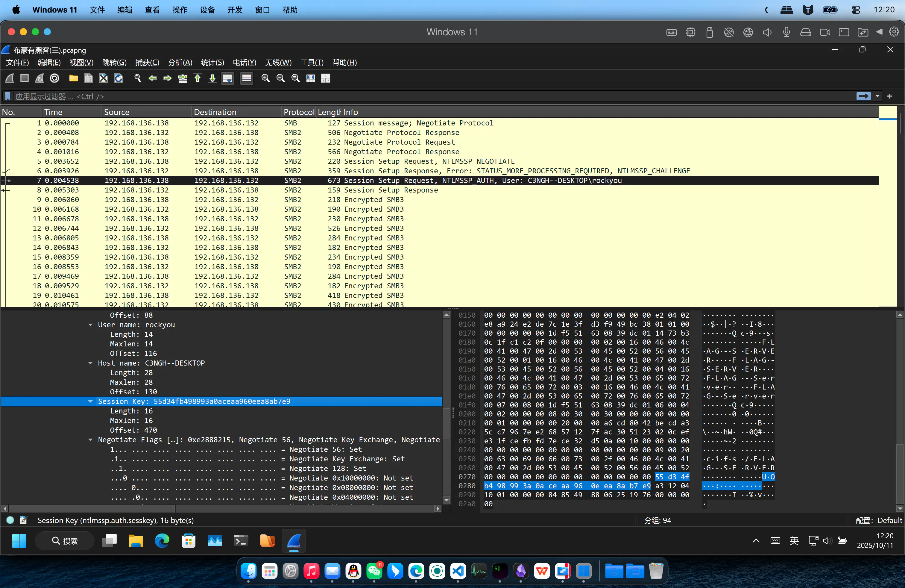Collapse the Session Key tree node
The width and height of the screenshot is (905, 588).
pos(90,401)
